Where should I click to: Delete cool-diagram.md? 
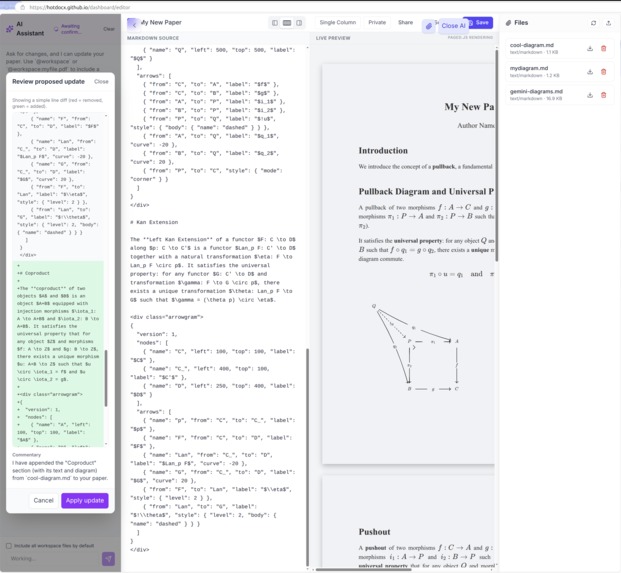604,48
